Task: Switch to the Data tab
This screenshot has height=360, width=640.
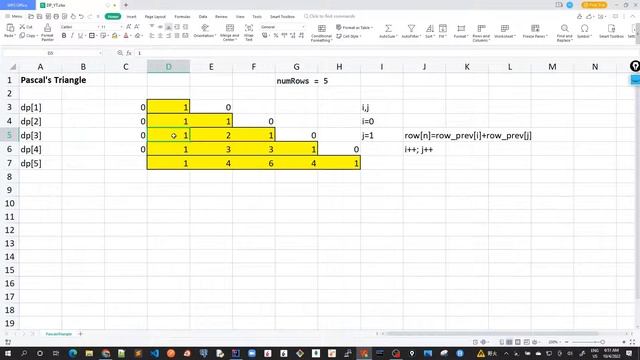Action: (x=203, y=17)
